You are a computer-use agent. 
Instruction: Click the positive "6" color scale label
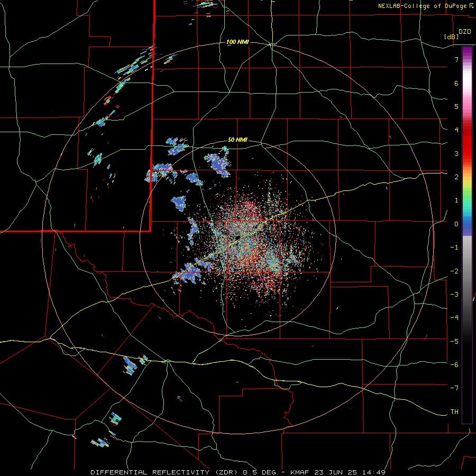coord(456,83)
